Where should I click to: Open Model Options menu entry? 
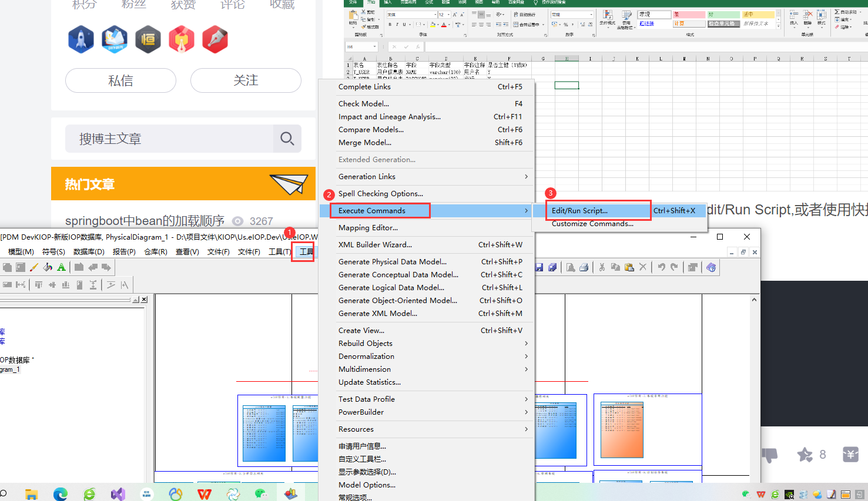tap(367, 485)
